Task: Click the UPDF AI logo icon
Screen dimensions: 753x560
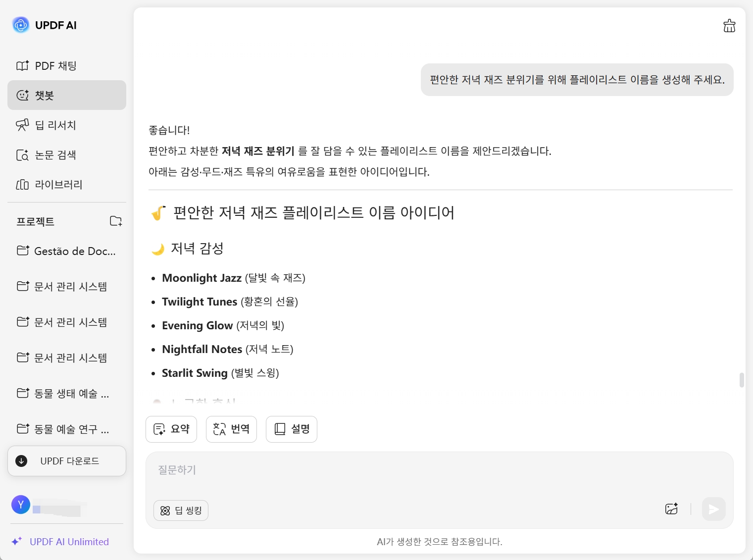Action: tap(21, 25)
